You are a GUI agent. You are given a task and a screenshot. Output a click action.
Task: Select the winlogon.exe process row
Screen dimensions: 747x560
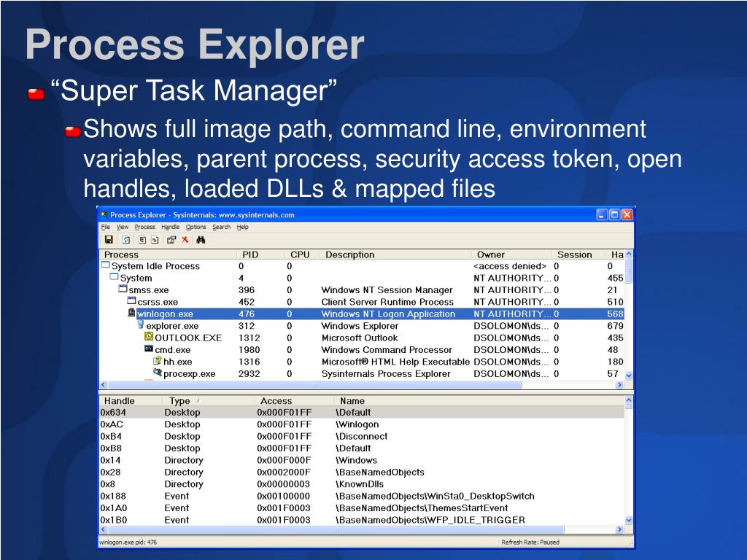(x=362, y=314)
